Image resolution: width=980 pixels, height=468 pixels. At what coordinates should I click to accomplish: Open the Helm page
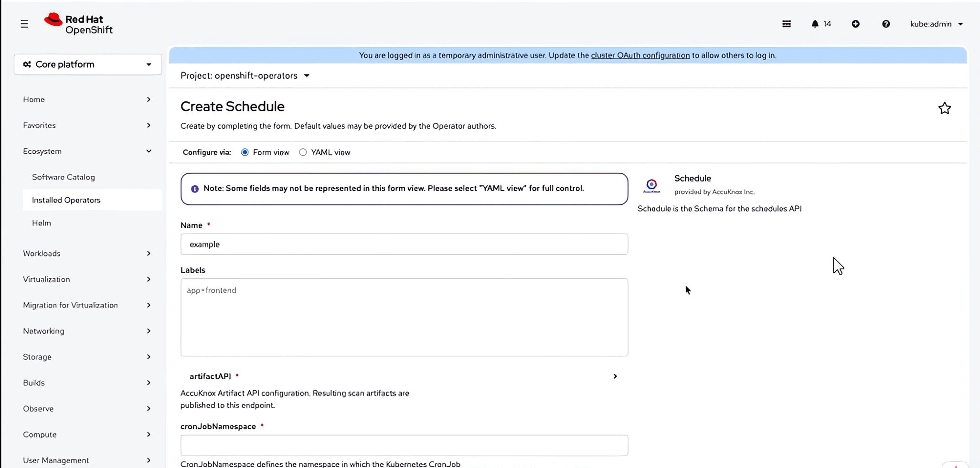42,223
